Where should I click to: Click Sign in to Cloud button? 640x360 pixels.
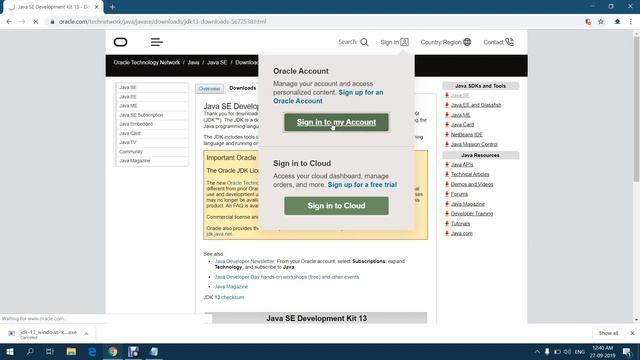click(x=336, y=206)
